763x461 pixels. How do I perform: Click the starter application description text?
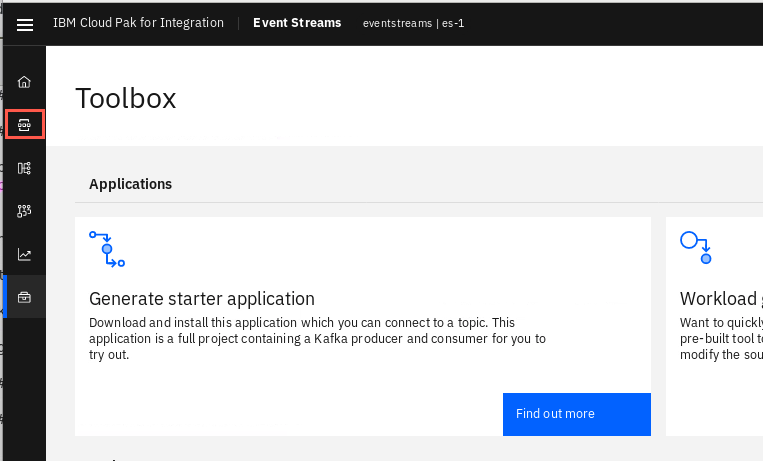click(x=317, y=338)
